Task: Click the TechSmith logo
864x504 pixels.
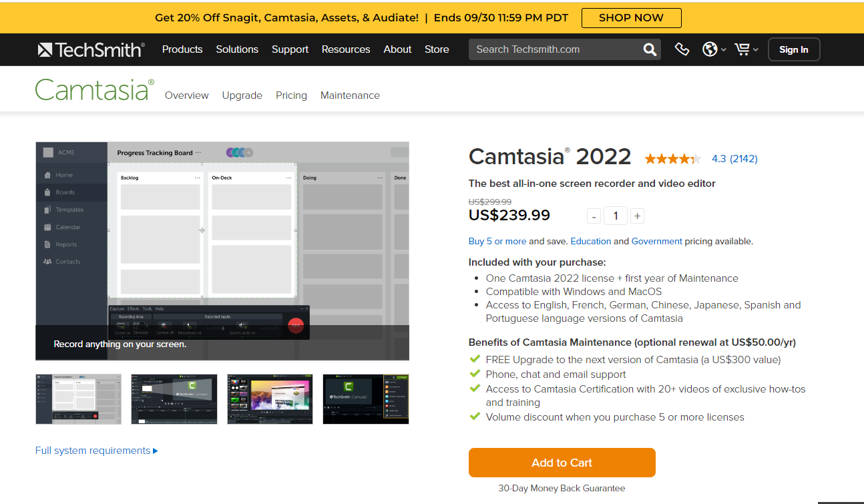Action: coord(91,49)
